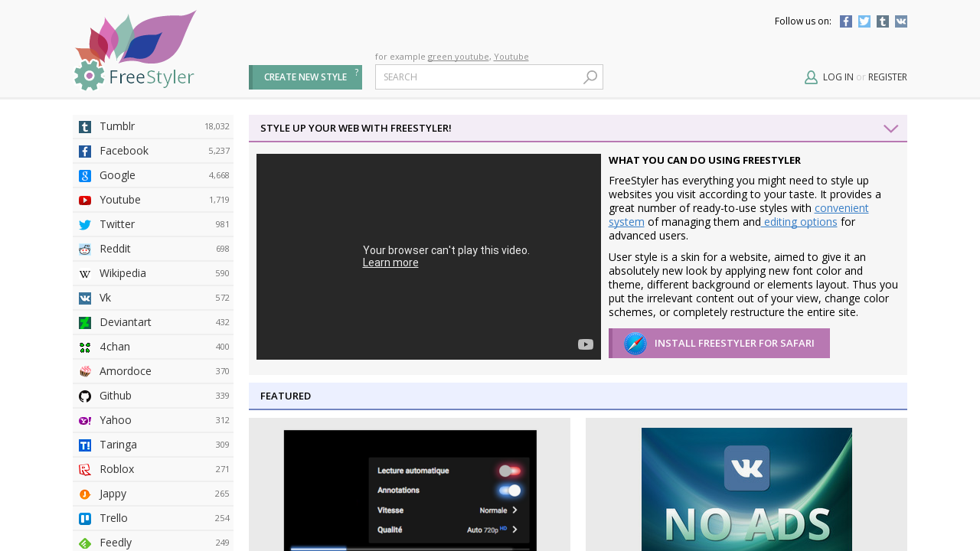The width and height of the screenshot is (980, 551).
Task: Click the YouTube logo on video player
Action: click(x=586, y=344)
